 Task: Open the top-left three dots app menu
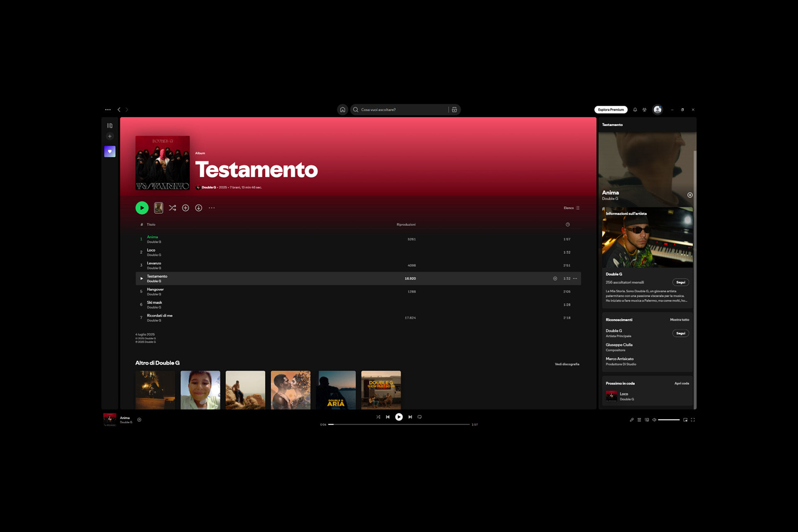108,110
